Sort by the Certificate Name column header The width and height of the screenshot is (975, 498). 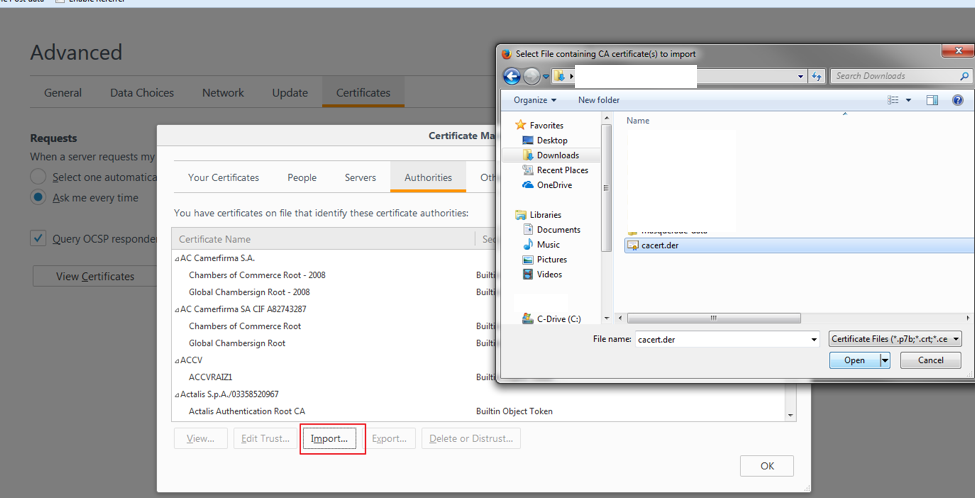[x=323, y=239]
